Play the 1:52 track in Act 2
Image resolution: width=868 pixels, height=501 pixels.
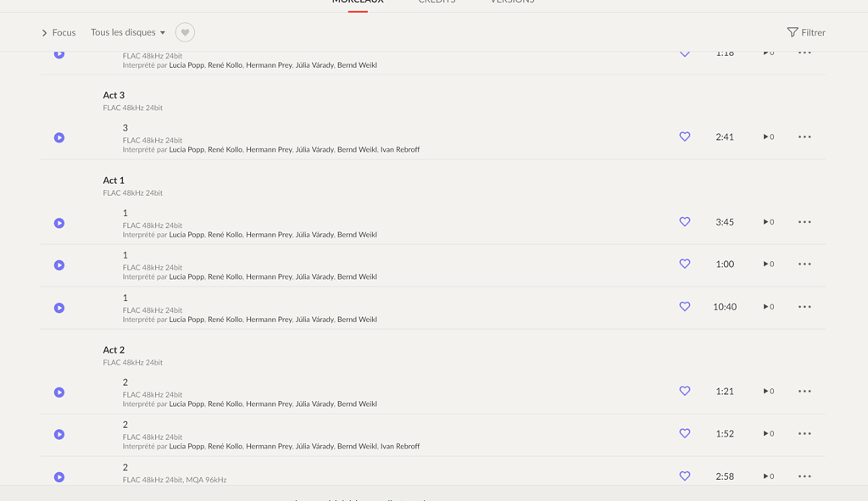click(58, 434)
